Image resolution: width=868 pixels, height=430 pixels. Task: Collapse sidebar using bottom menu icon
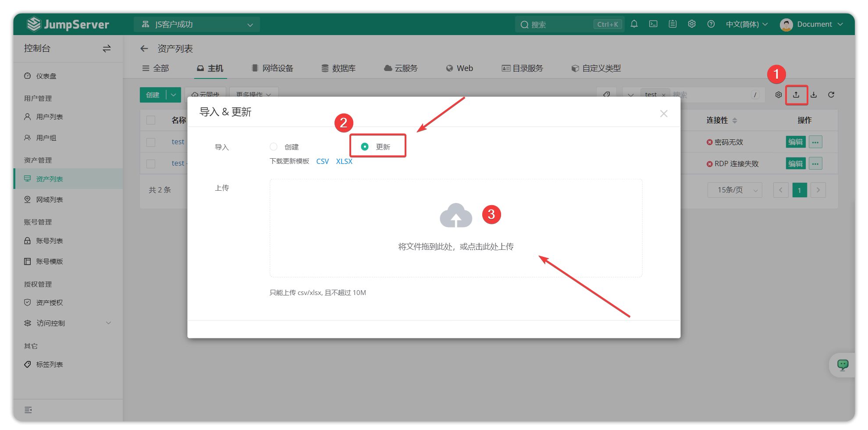[x=28, y=410]
